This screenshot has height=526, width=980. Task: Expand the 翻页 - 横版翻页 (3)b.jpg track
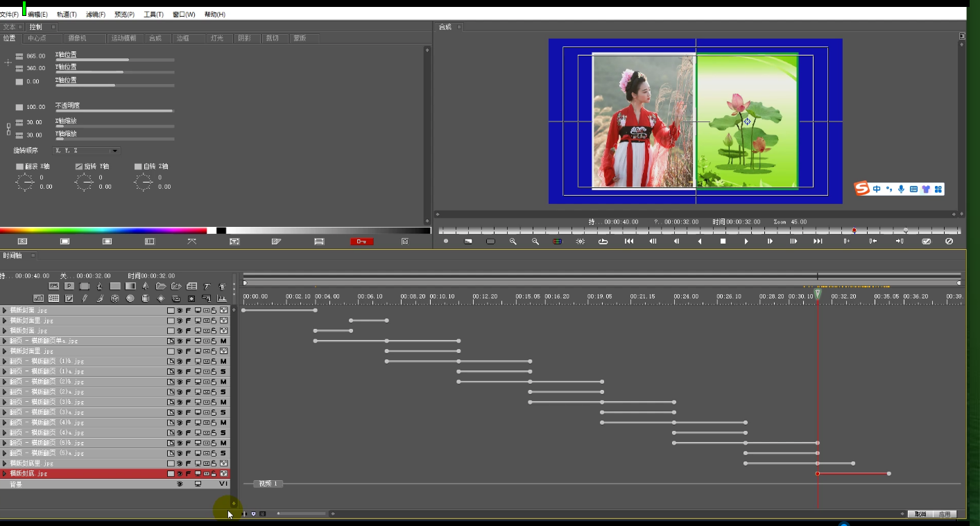click(4, 402)
